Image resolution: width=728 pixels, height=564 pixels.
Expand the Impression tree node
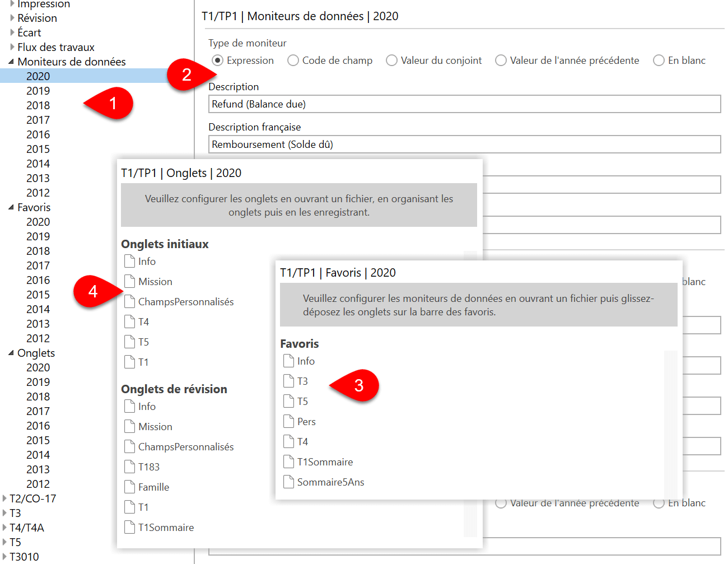pos(12,3)
